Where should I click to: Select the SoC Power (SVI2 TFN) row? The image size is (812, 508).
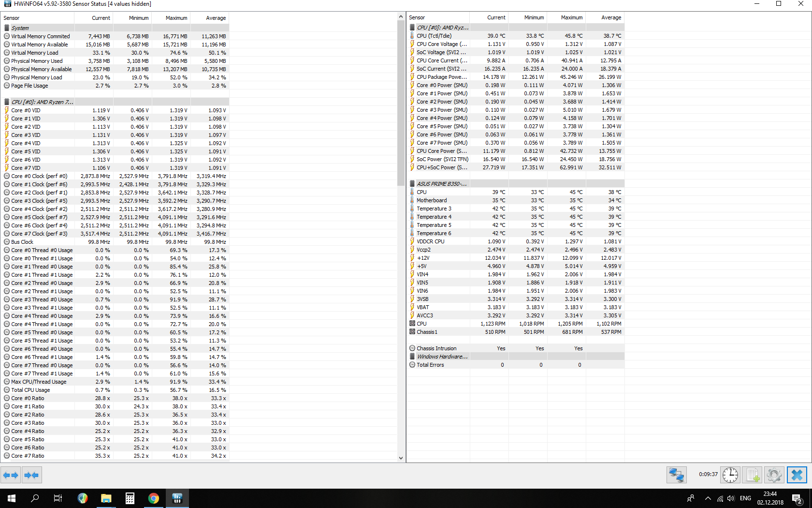(x=516, y=159)
